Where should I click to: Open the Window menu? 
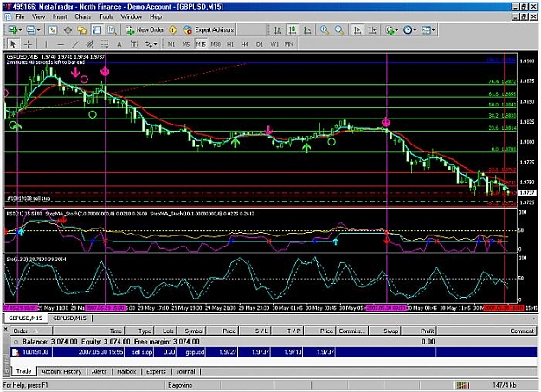click(x=131, y=16)
